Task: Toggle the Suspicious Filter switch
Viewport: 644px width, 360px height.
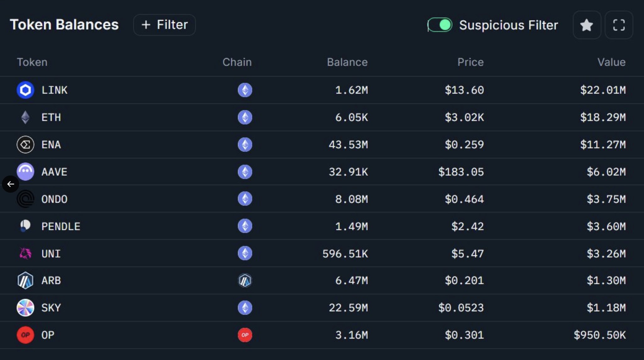Action: (x=440, y=25)
